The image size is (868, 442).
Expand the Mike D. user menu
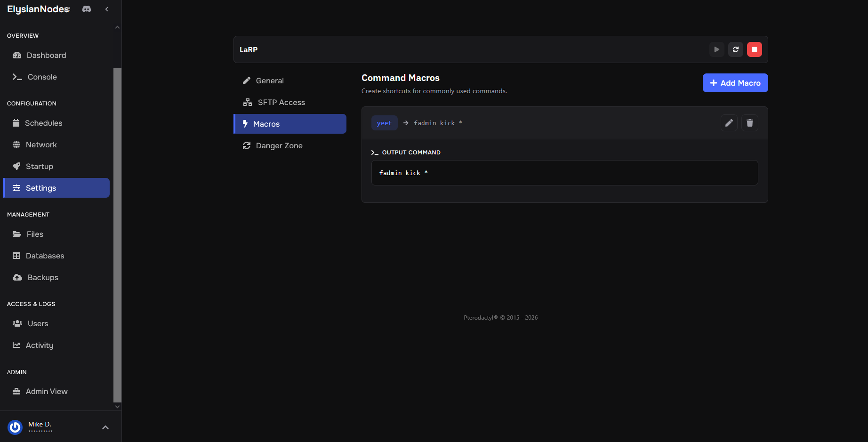tap(105, 427)
